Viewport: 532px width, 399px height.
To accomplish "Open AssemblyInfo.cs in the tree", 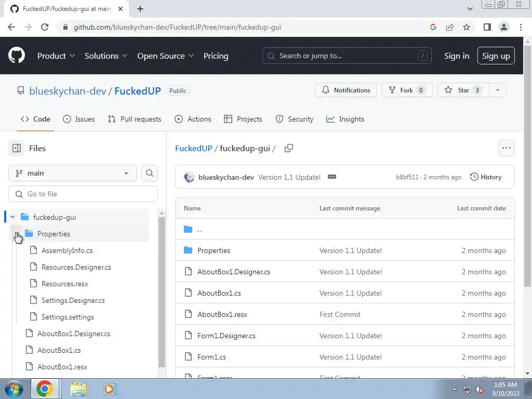I will click(x=67, y=250).
